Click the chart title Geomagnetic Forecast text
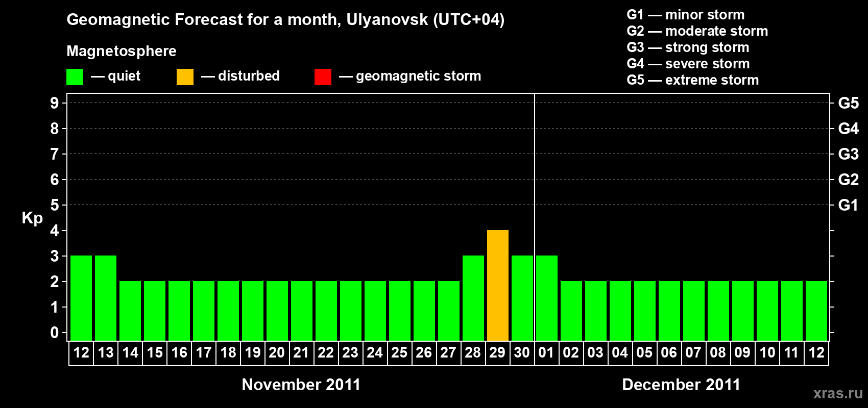 click(x=285, y=19)
